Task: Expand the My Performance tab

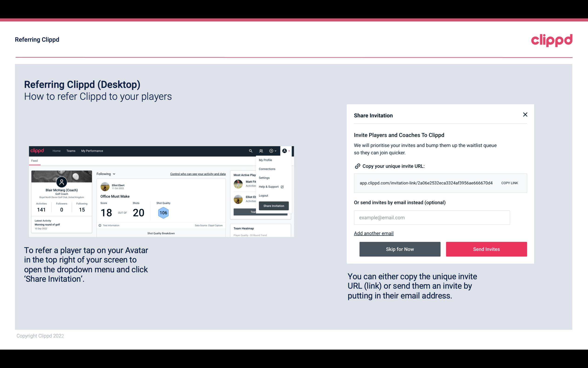Action: point(92,151)
